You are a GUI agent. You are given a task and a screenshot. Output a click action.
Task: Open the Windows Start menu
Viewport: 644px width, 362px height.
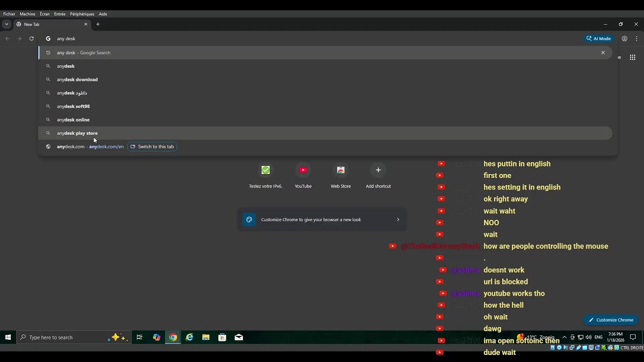(x=8, y=337)
